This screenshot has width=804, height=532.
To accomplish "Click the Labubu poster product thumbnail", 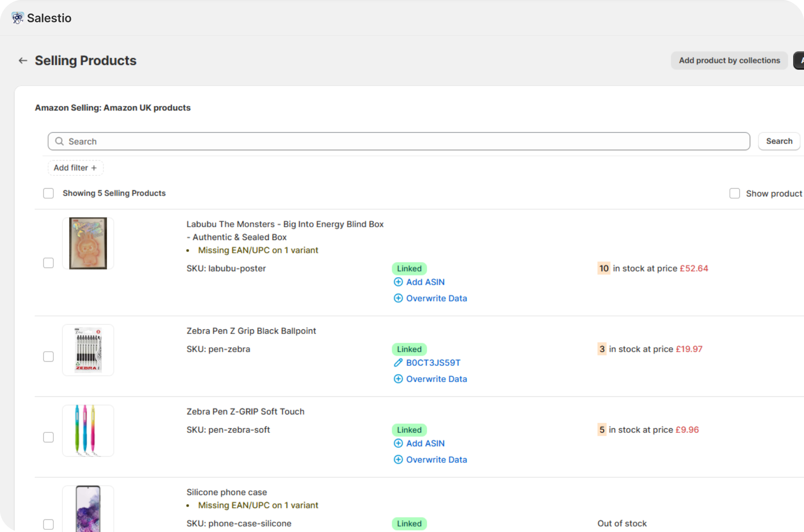I will coord(88,243).
